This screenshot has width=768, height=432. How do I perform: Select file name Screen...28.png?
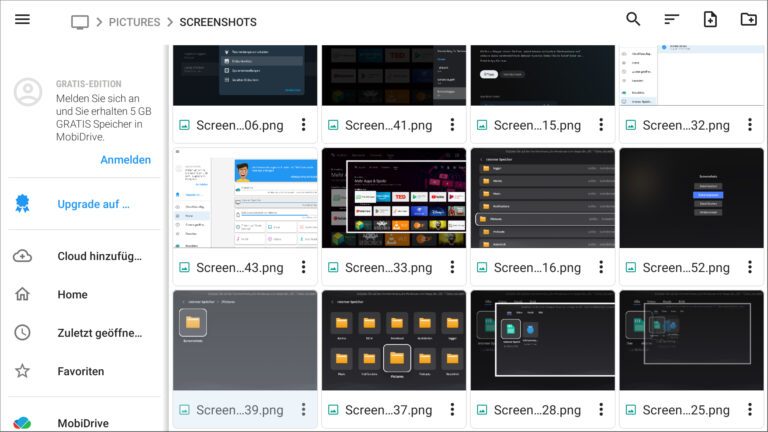537,410
